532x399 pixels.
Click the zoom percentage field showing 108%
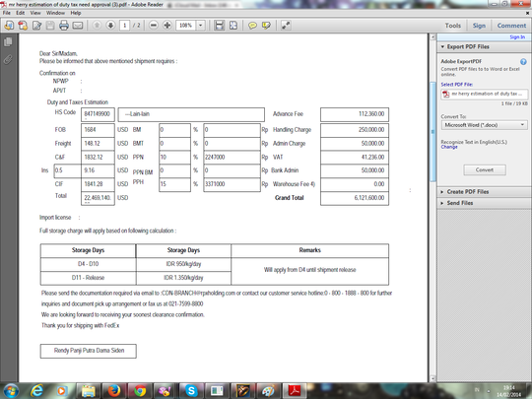point(185,26)
